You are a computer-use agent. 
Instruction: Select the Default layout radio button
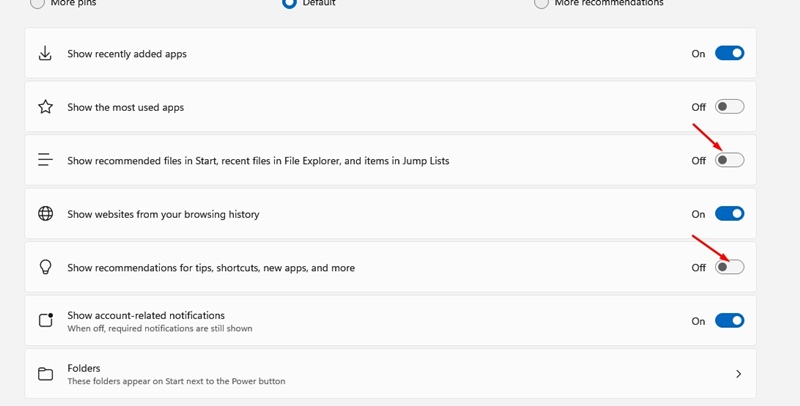click(289, 3)
